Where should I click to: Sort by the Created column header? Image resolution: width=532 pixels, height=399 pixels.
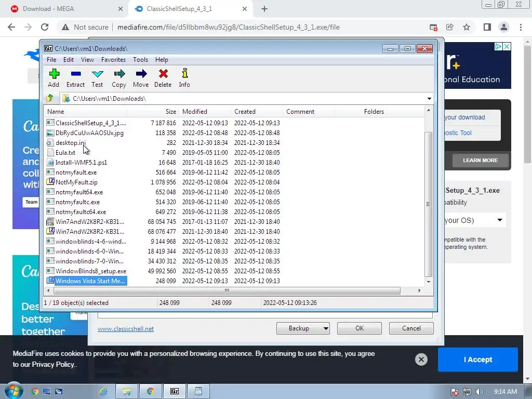pyautogui.click(x=257, y=112)
